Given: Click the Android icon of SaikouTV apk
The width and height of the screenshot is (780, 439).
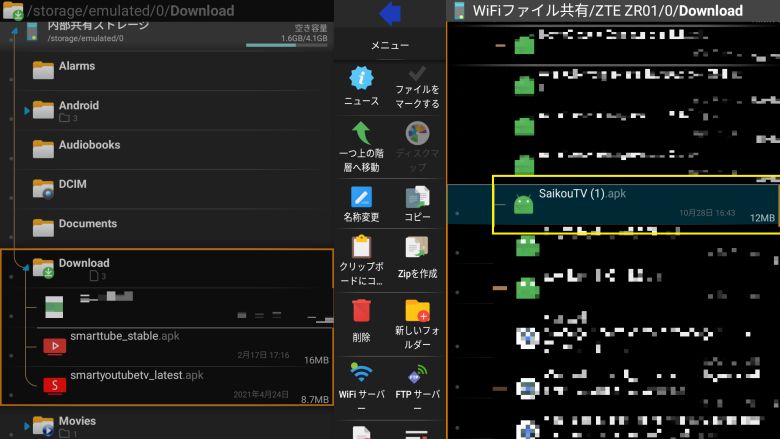Looking at the screenshot, I should 523,204.
